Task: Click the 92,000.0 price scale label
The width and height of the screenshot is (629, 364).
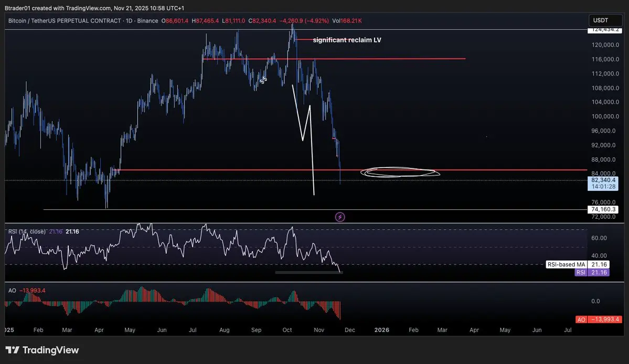Action: pos(603,145)
